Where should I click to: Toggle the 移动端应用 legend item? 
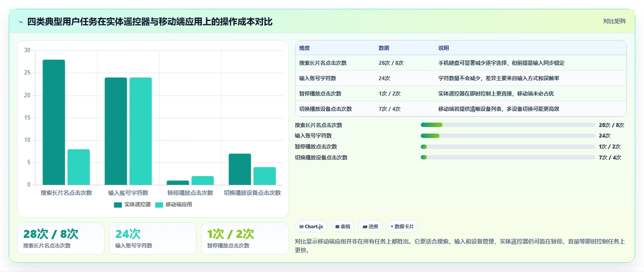point(174,205)
